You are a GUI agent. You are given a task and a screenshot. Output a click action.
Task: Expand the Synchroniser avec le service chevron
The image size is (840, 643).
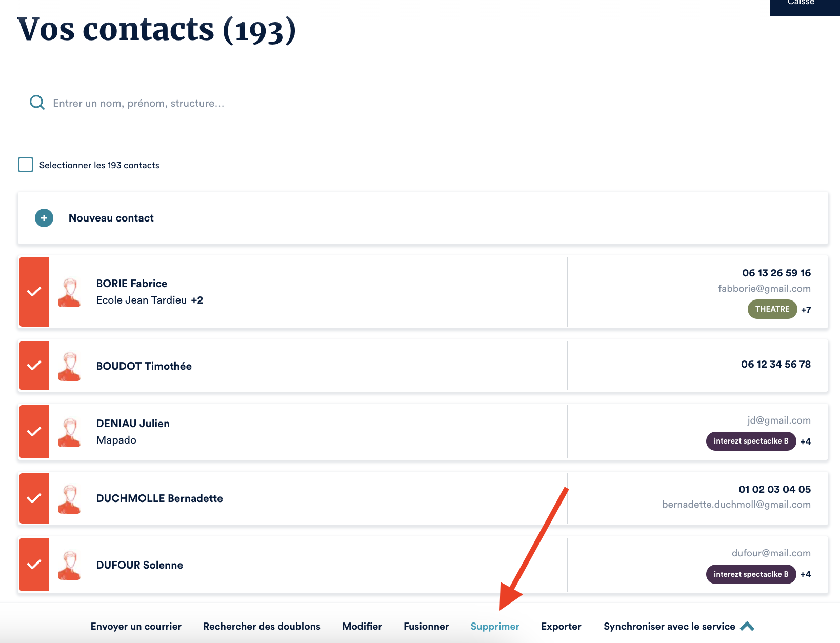[x=747, y=626]
